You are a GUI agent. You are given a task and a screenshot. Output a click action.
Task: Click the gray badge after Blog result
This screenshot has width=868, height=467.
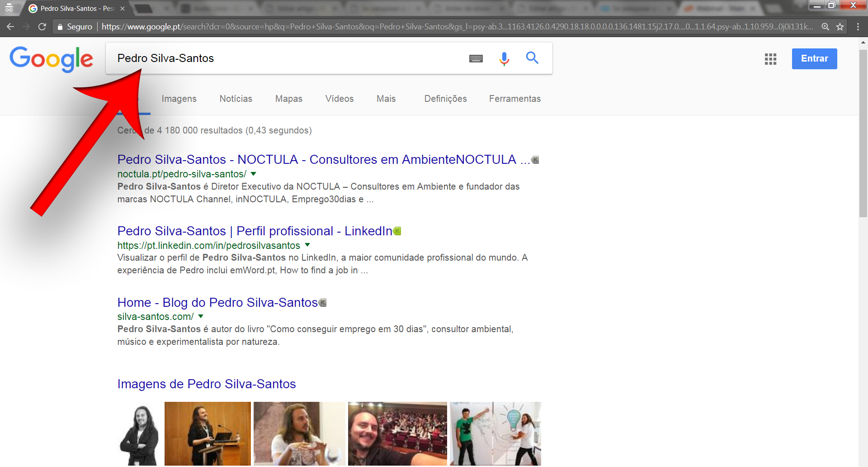tap(323, 303)
